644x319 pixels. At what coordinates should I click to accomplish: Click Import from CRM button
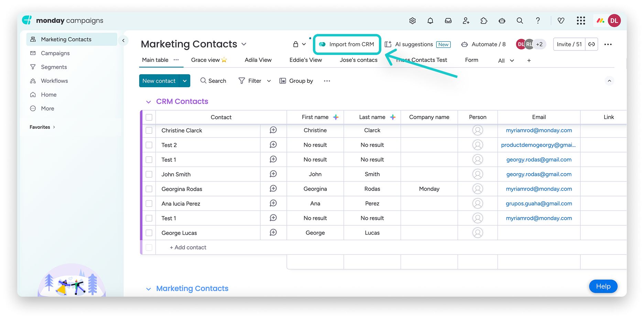tap(347, 44)
